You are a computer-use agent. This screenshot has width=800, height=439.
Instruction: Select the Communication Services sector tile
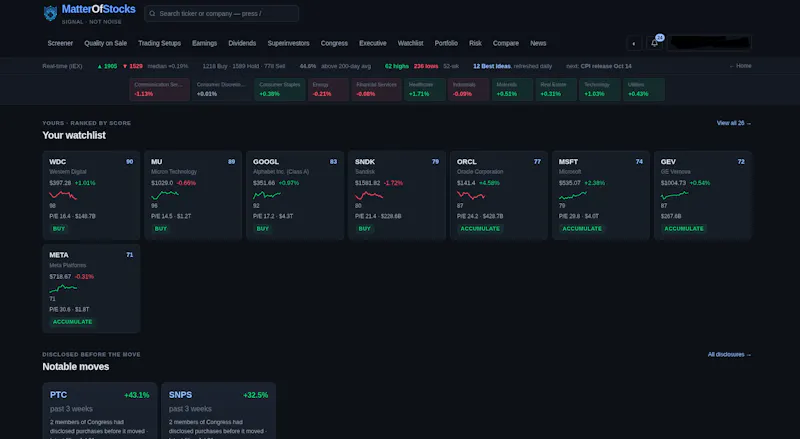[x=159, y=89]
